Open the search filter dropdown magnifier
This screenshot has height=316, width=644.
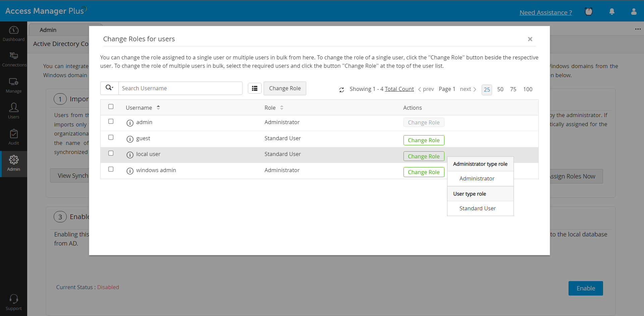click(x=109, y=88)
